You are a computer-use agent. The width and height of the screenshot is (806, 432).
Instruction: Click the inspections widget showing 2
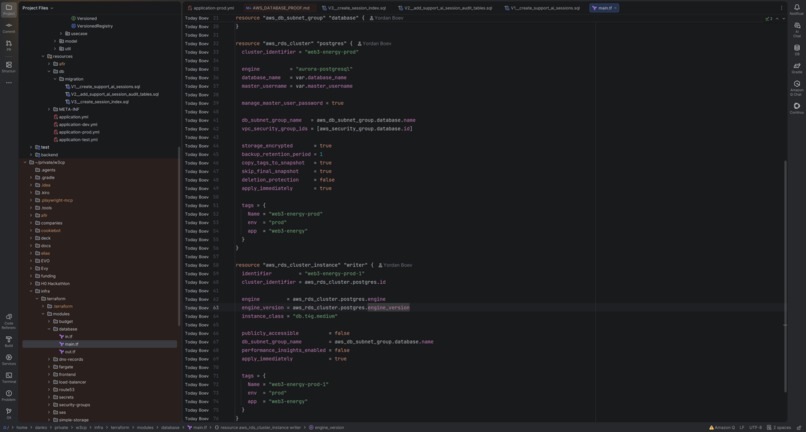point(768,19)
